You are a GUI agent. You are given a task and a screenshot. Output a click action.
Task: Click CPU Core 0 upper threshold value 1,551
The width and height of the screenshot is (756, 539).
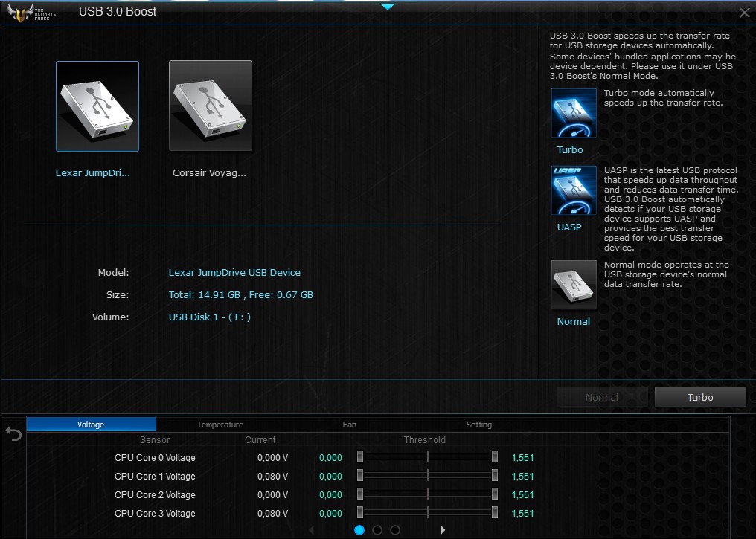[x=522, y=458]
